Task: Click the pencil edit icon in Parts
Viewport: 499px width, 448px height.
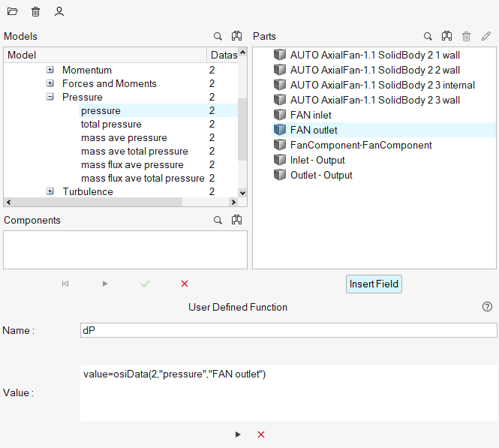Action: [x=486, y=36]
